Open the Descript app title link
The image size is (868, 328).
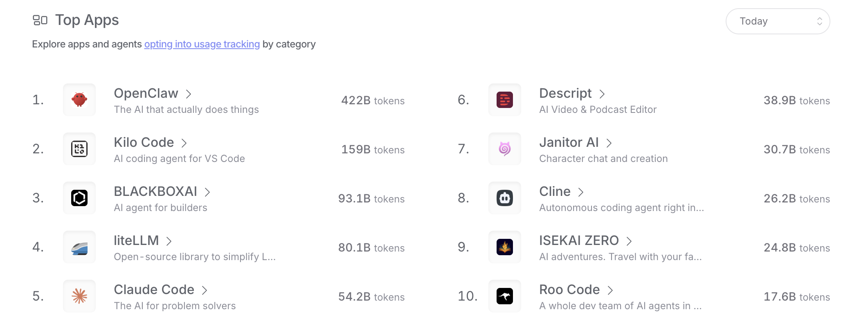coord(565,93)
